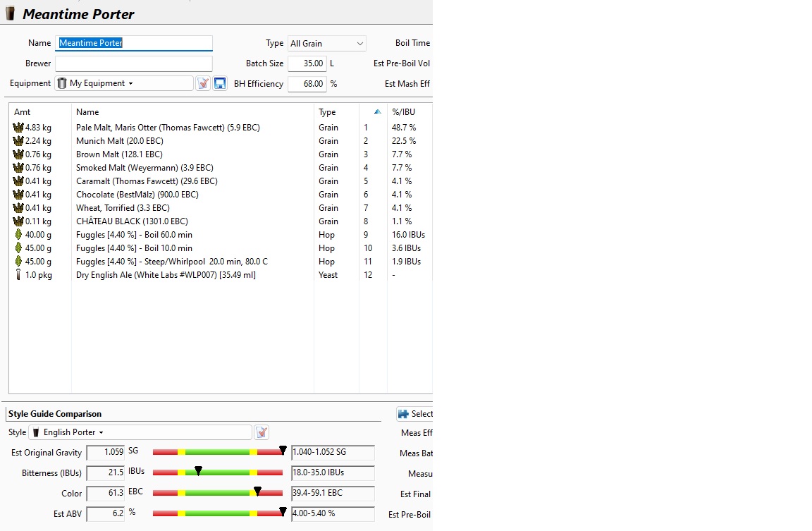This screenshot has height=531, width=812.
Task: Click the grain icon for Pale Malt, Maris Otter
Action: [18, 128]
